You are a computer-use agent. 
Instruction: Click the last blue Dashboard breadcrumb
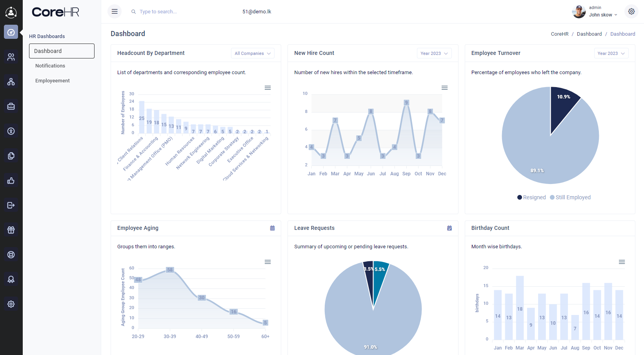(x=622, y=34)
